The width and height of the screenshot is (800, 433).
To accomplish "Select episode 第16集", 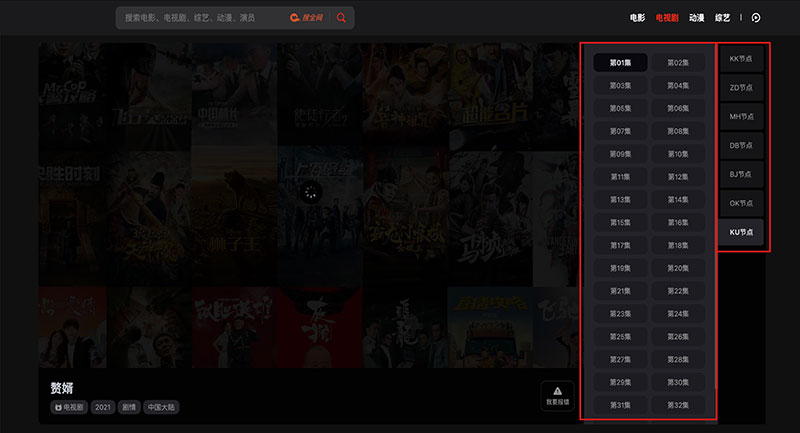I will [678, 222].
